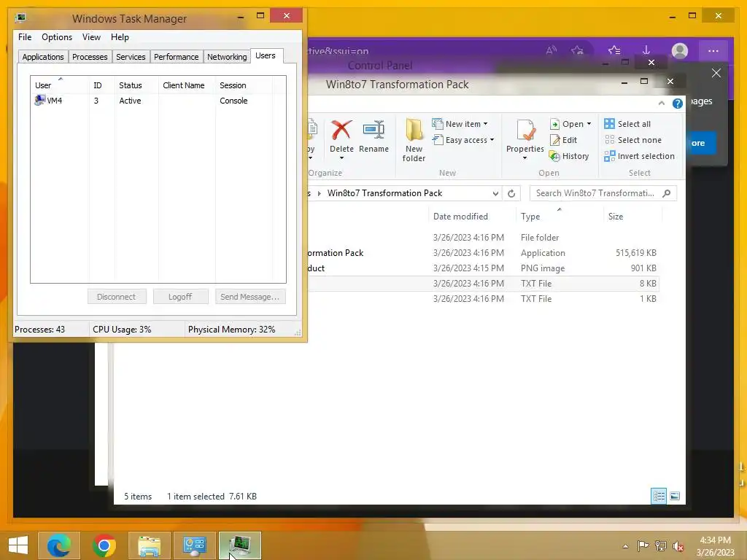The image size is (747, 560).
Task: Open the file History in the ribbon
Action: click(569, 156)
